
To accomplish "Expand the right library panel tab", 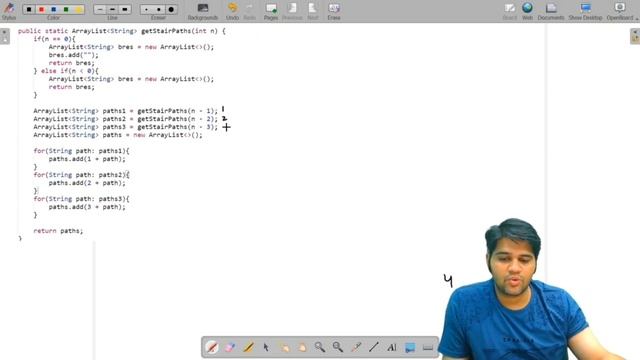I will tap(635, 36).
